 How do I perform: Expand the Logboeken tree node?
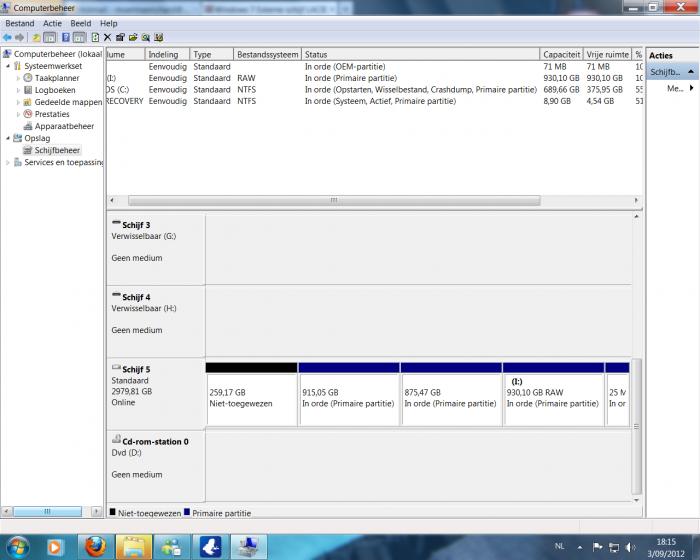point(18,90)
